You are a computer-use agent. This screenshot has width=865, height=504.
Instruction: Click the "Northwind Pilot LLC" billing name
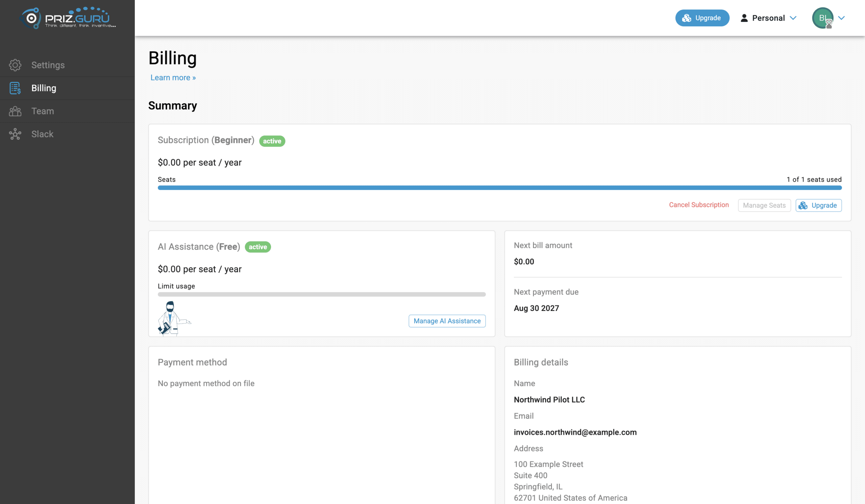point(549,399)
